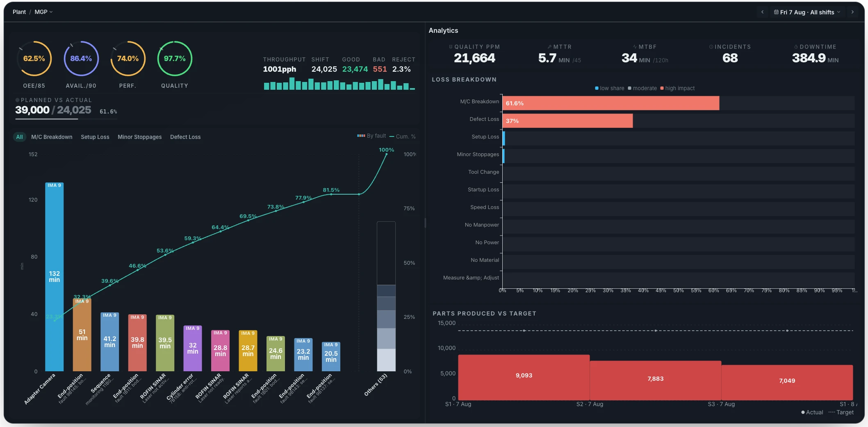Toggle the Cum. % line series
Viewport: 868px width, 427px height.
[x=402, y=136]
